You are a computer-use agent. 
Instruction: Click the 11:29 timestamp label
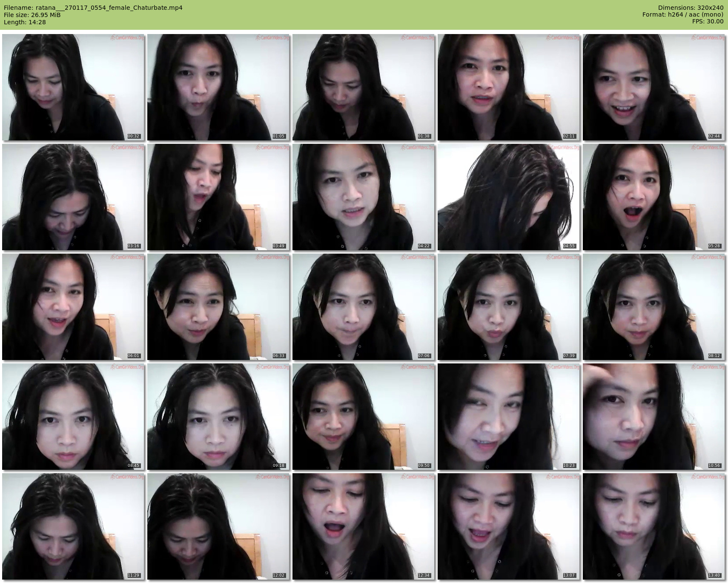[133, 575]
